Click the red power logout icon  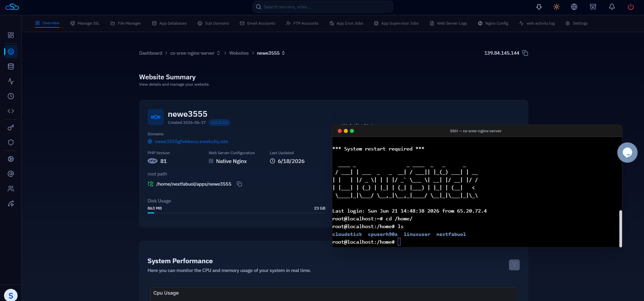pyautogui.click(x=631, y=7)
